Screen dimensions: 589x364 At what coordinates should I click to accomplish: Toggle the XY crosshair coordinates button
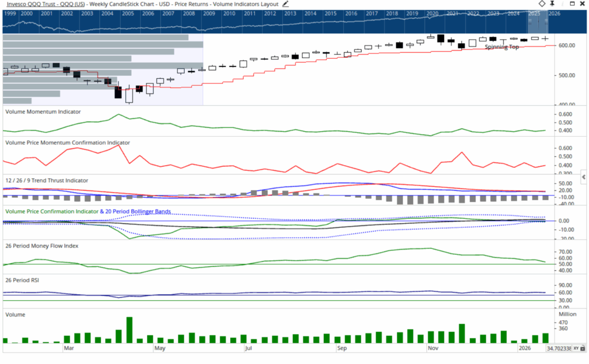(576, 348)
